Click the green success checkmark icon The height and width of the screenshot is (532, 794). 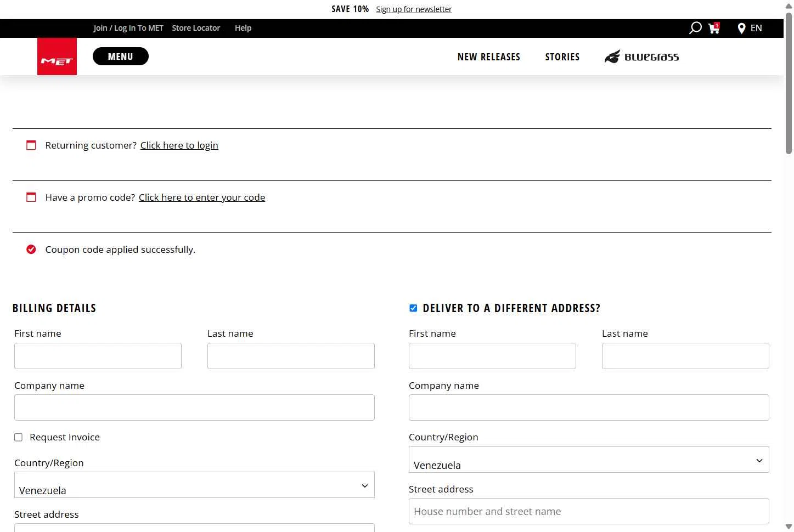(31, 250)
